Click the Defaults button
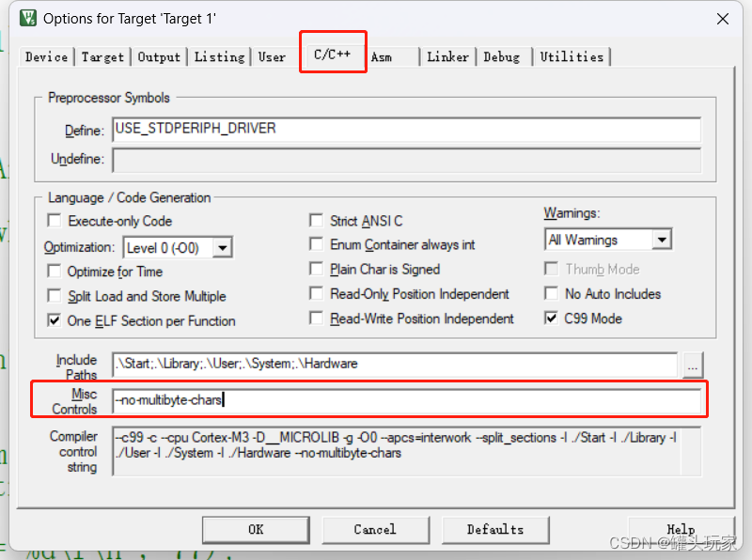 (495, 529)
